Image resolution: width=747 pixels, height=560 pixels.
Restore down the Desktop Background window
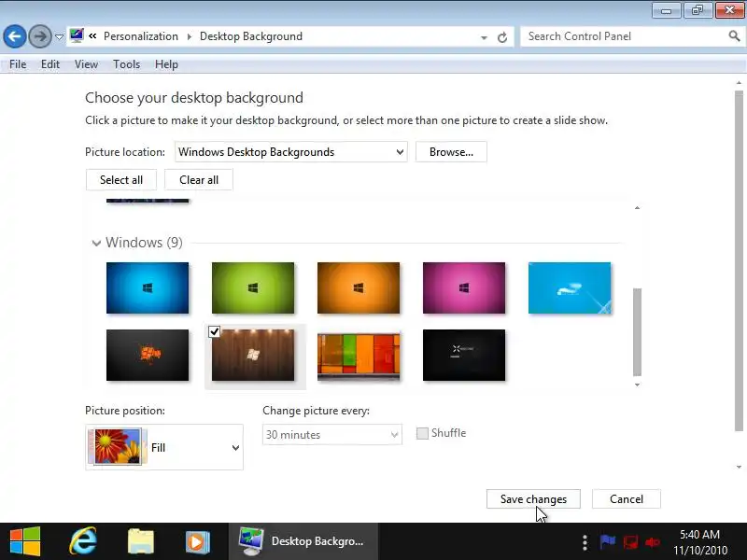[x=698, y=10]
